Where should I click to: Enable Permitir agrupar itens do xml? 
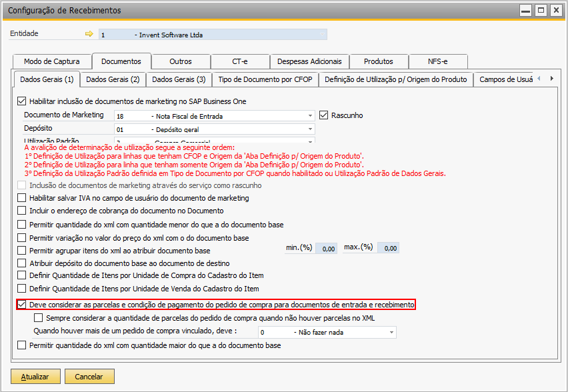click(22, 251)
